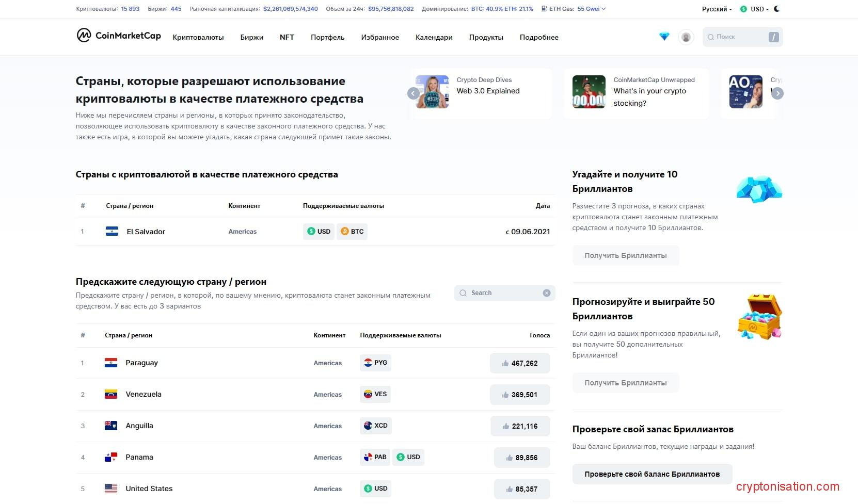The height and width of the screenshot is (504, 858).
Task: Click the CoinMarketCap logo
Action: (119, 36)
